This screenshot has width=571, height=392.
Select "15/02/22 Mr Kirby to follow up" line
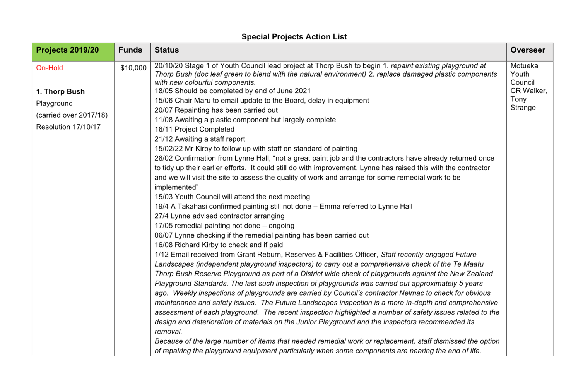tap(256, 149)
